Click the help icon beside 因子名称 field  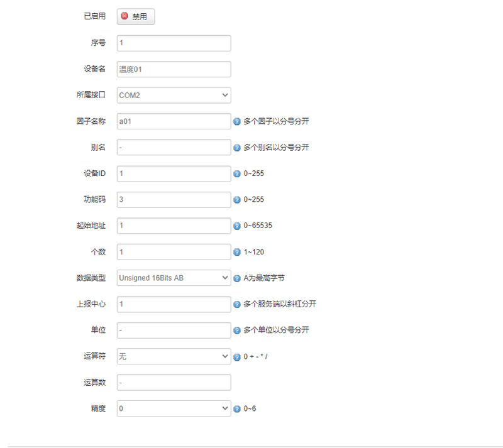point(237,121)
